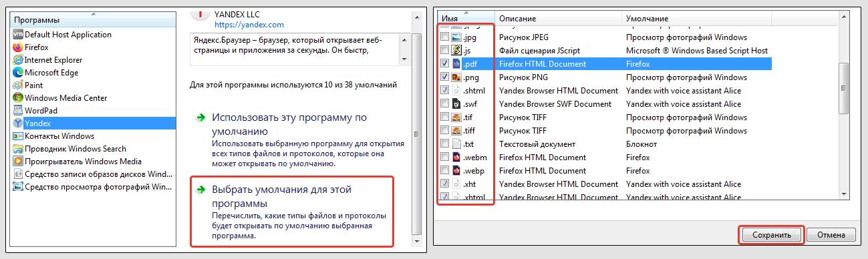Click the .jpg file type icon

tap(456, 37)
